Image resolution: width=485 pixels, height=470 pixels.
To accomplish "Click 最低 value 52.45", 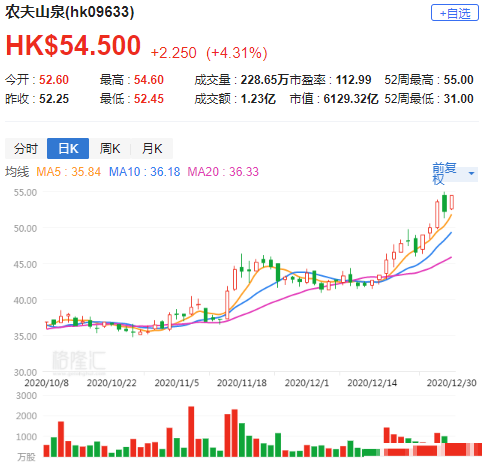I will coord(149,99).
